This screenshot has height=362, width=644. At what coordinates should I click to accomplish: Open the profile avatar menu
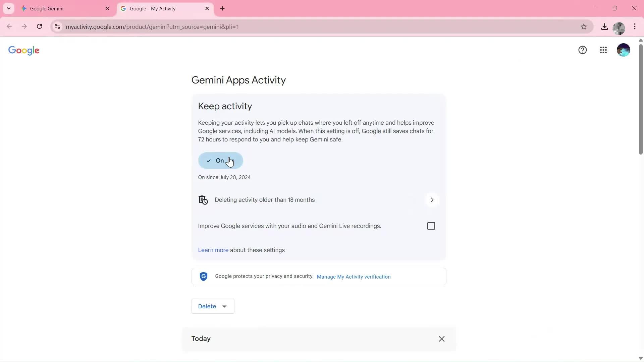point(623,50)
